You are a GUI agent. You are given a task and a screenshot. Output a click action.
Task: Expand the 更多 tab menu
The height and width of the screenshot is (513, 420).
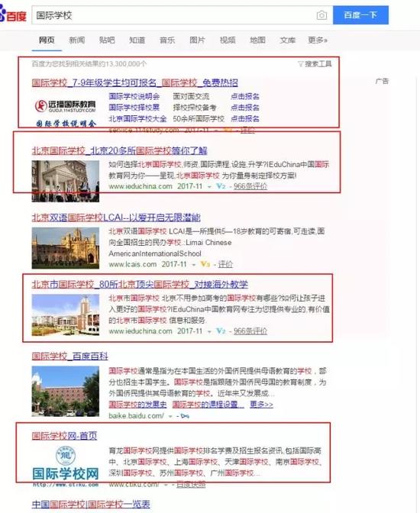(318, 40)
